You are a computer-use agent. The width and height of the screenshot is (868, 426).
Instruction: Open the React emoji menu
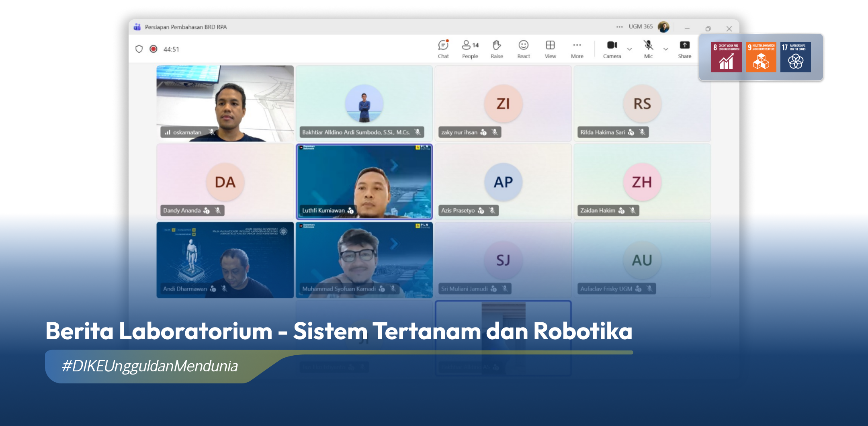pos(524,49)
